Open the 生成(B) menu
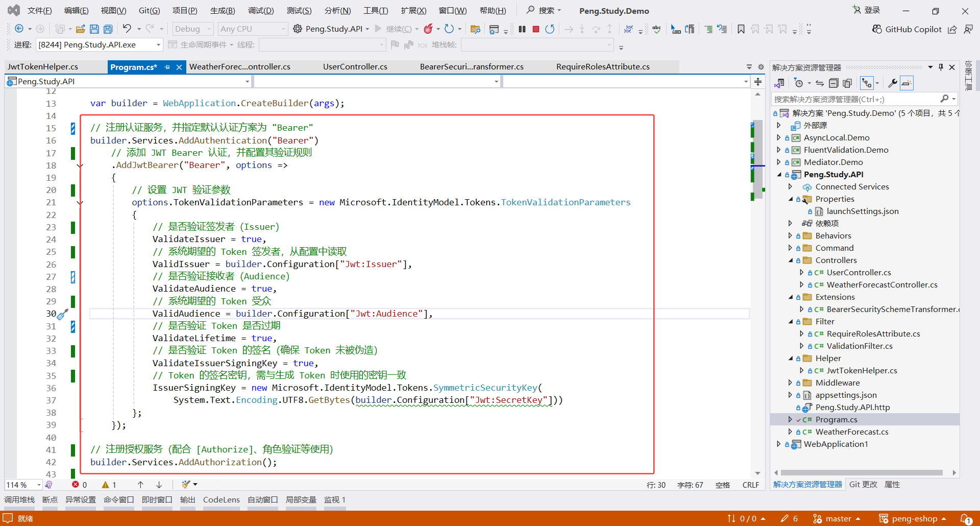This screenshot has height=526, width=980. tap(223, 11)
